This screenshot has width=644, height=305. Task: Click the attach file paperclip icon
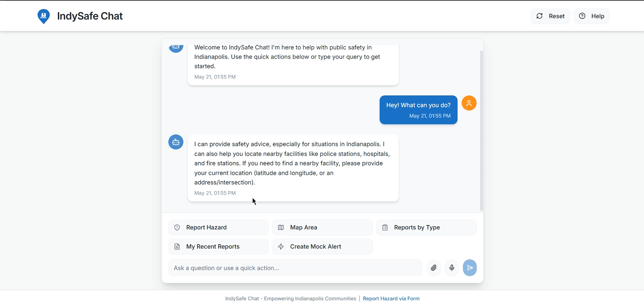point(434,268)
